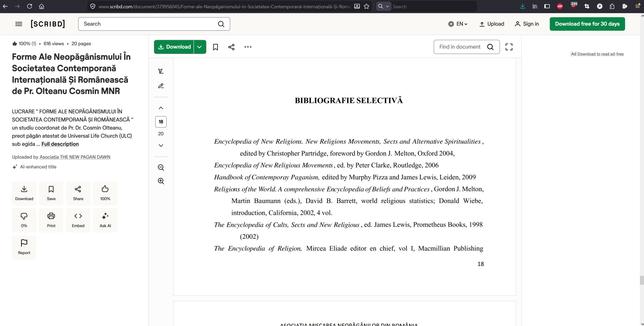644x326 pixels.
Task: Print the document
Action: point(51,220)
